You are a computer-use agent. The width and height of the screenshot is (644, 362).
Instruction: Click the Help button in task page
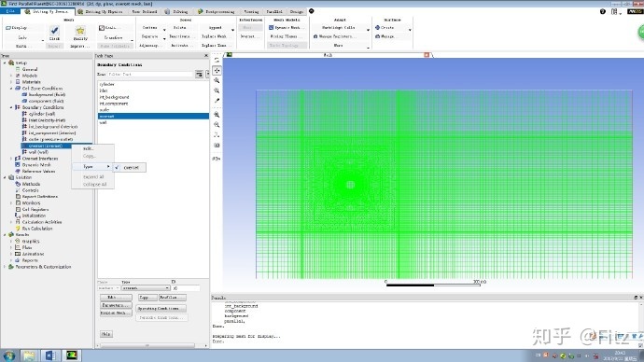pos(106,334)
